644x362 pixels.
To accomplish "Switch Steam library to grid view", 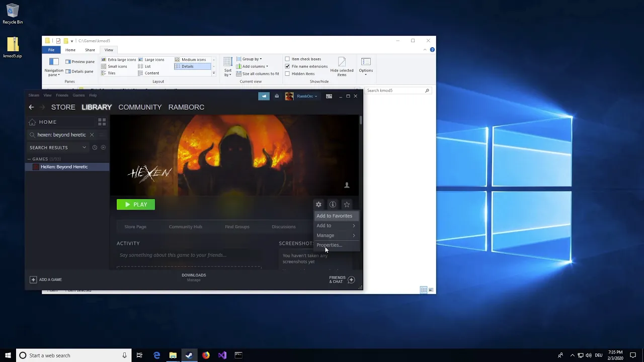I will (102, 122).
